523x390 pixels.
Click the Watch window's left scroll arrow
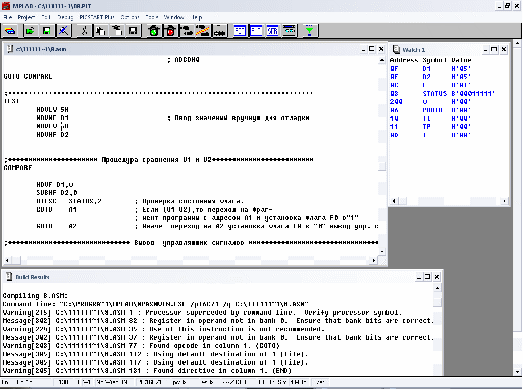394,201
